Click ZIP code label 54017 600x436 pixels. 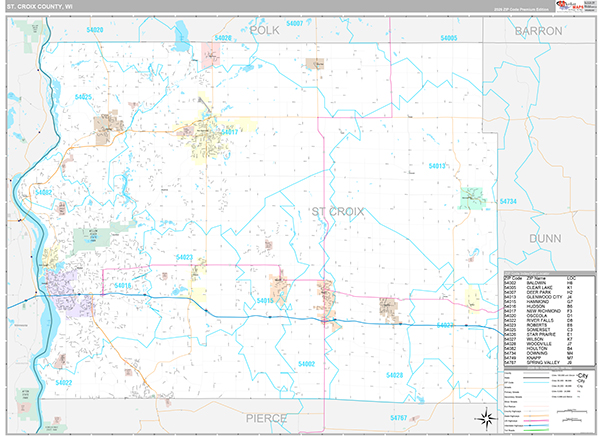pos(229,132)
